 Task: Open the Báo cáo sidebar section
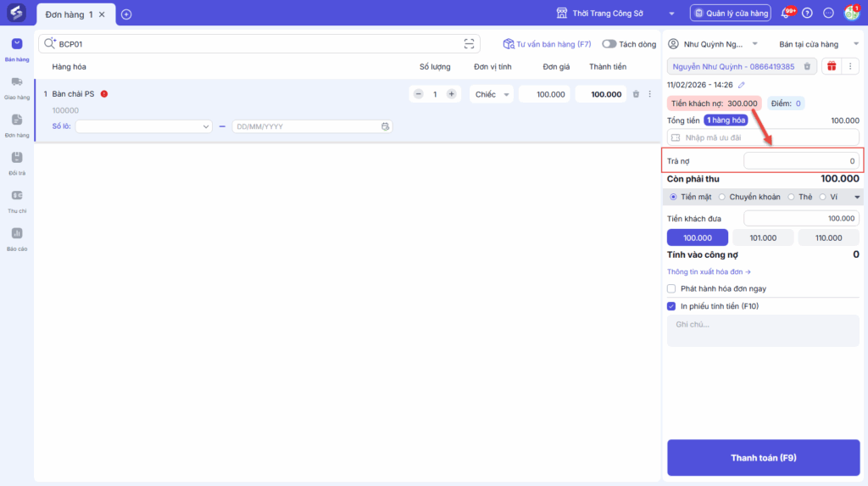point(17,239)
